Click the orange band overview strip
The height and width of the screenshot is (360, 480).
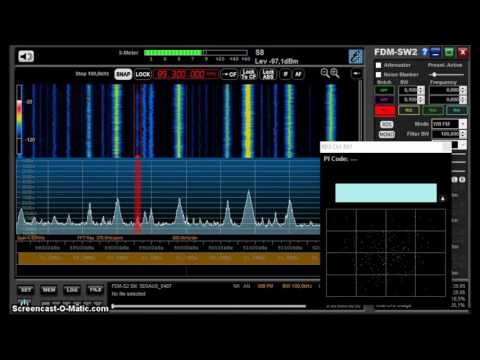coord(169,258)
